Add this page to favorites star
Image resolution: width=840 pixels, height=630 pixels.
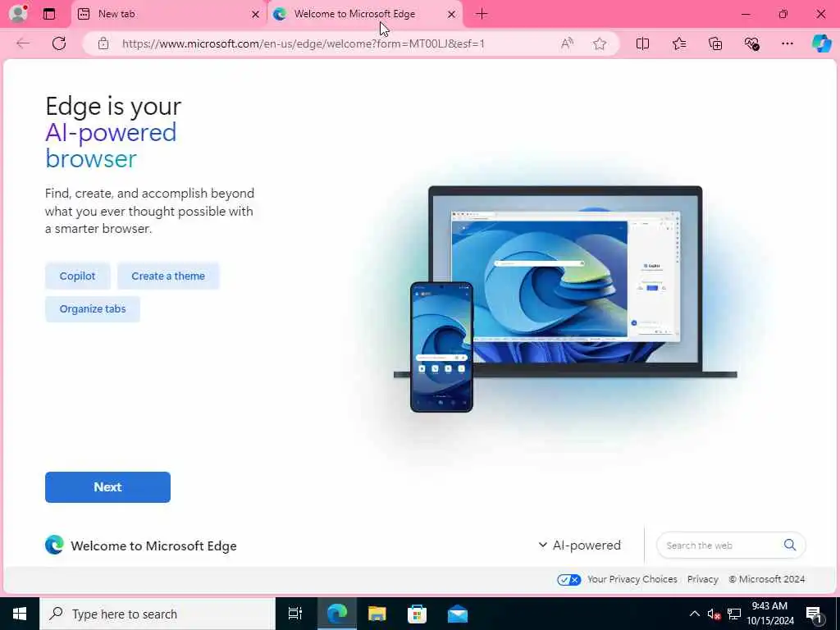pyautogui.click(x=600, y=43)
